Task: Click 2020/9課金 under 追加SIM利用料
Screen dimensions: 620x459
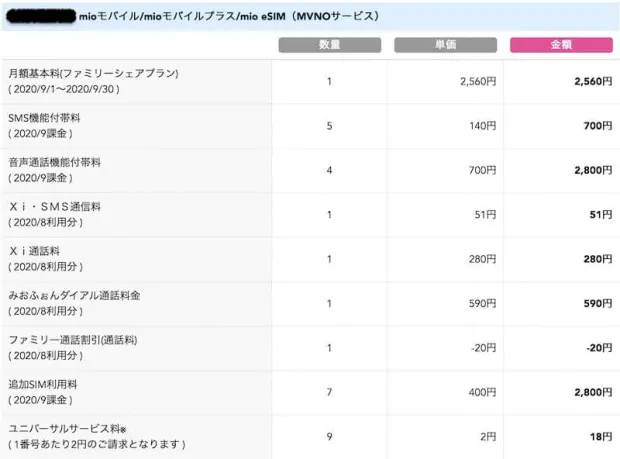Action: (x=40, y=400)
